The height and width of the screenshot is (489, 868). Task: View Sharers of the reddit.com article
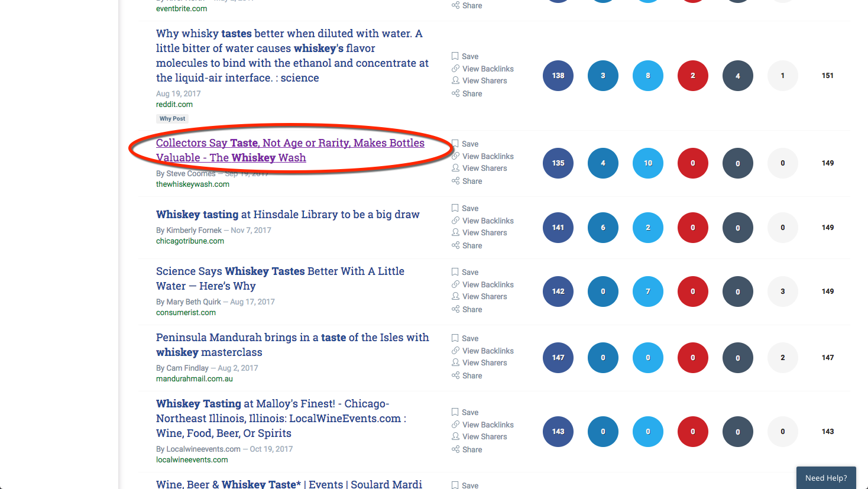coord(479,80)
